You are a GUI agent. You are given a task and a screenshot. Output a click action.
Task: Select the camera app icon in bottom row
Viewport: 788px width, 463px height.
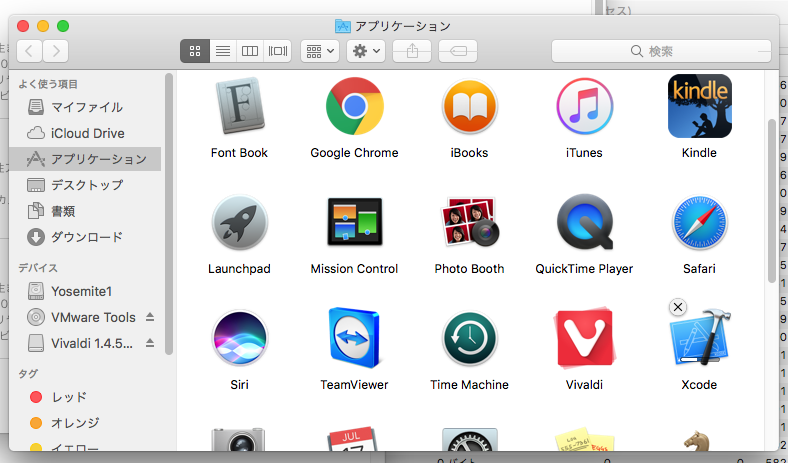pos(238,439)
